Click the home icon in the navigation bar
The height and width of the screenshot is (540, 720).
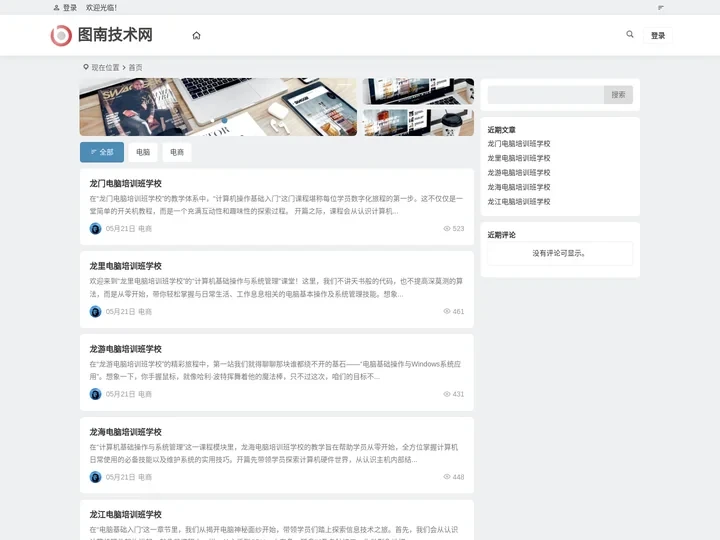click(x=196, y=35)
